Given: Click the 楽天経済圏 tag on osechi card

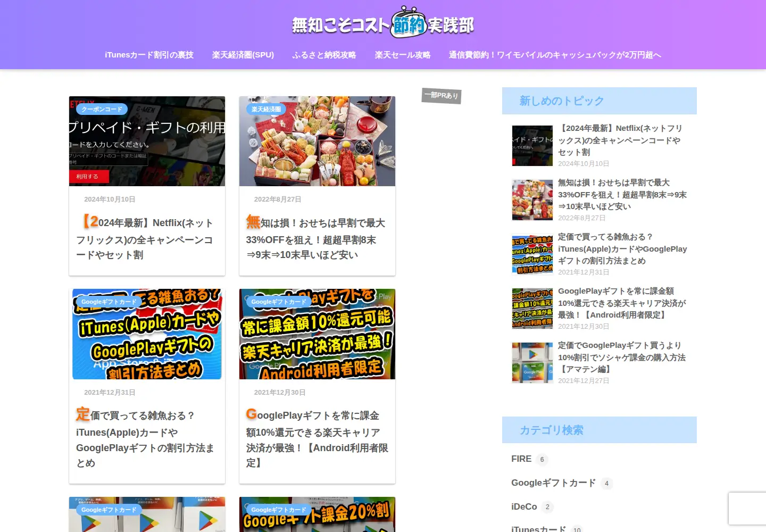Looking at the screenshot, I should point(266,109).
